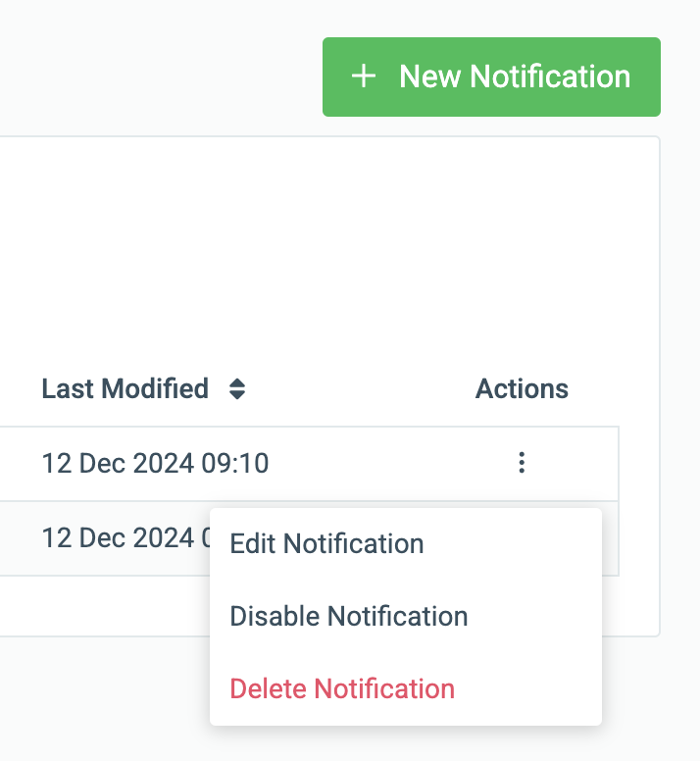The image size is (700, 761).
Task: Click the Actions column header
Action: pyautogui.click(x=522, y=388)
